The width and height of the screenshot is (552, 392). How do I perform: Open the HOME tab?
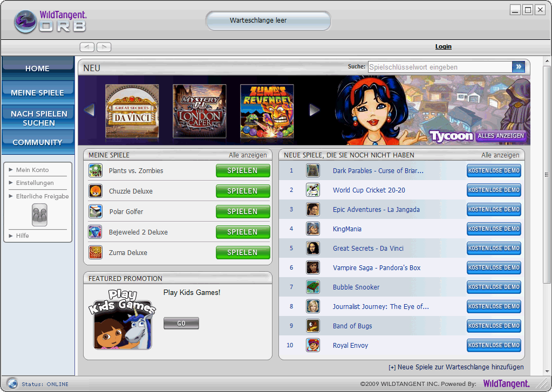tap(38, 67)
